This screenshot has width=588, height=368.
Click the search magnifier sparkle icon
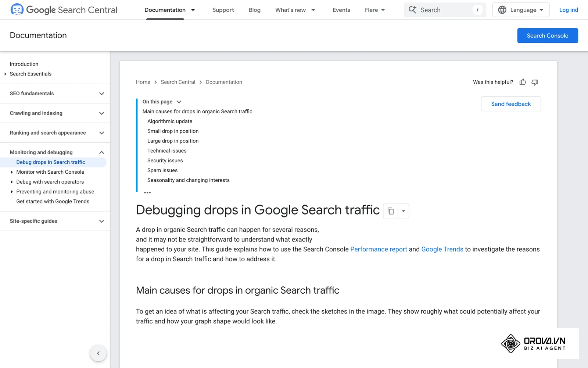413,10
